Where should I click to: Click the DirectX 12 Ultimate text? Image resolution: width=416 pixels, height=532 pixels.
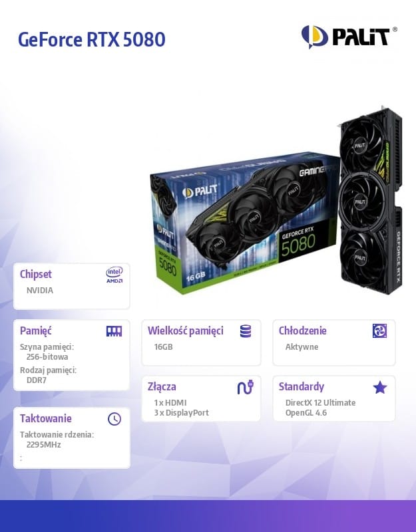320,403
